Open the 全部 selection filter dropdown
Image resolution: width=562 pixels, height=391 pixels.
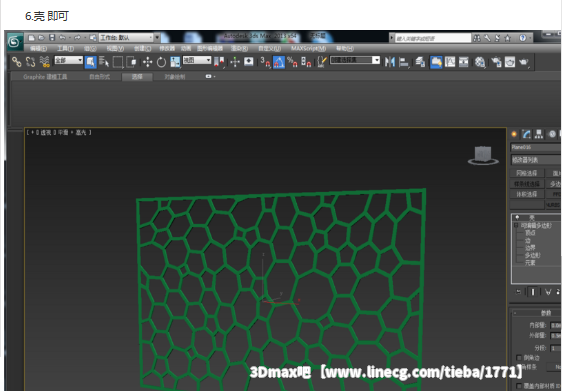[68, 60]
